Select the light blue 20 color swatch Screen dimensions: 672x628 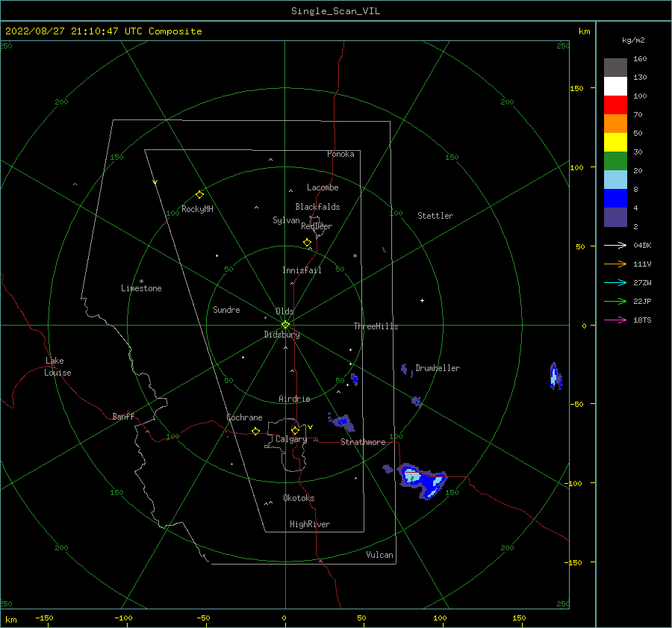(x=615, y=180)
